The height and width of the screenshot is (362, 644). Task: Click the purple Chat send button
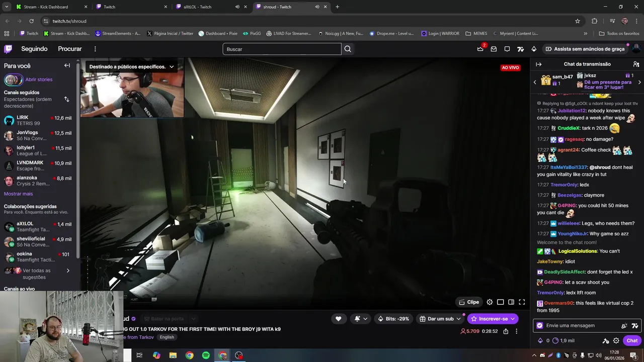[632, 340]
